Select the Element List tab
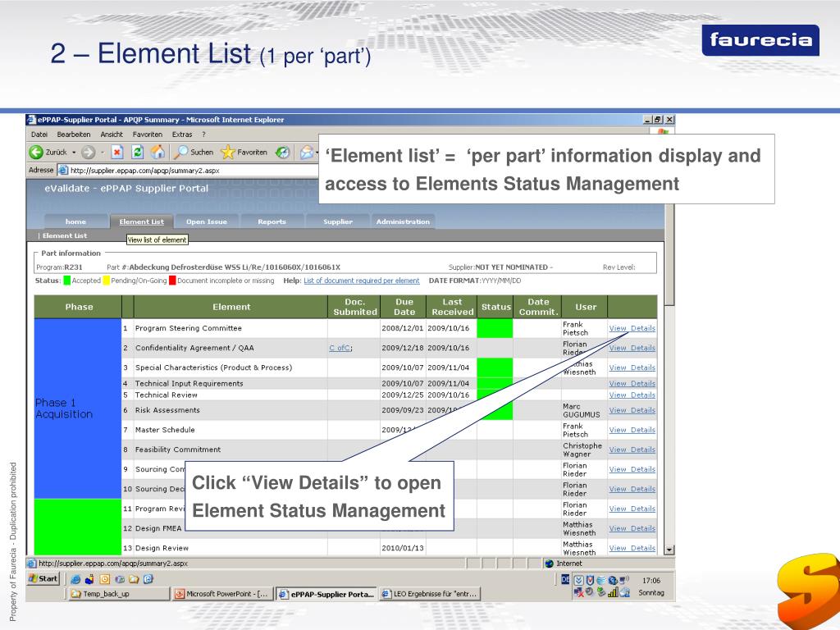The width and height of the screenshot is (840, 630). [x=141, y=221]
